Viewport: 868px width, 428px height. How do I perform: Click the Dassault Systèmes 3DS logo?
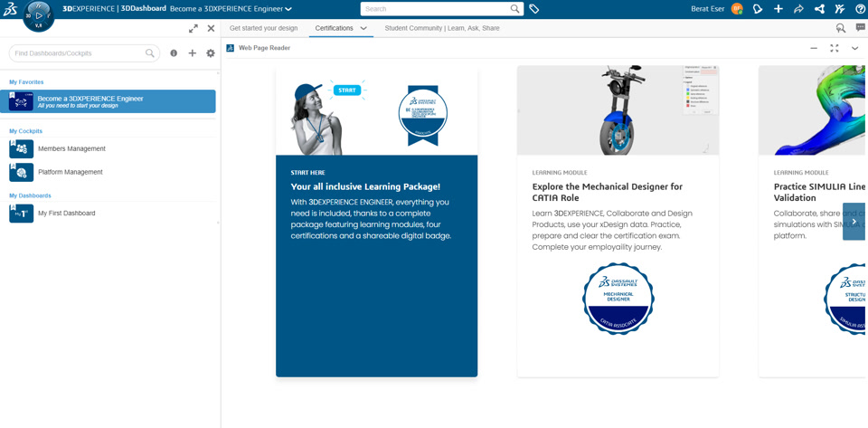coord(9,9)
